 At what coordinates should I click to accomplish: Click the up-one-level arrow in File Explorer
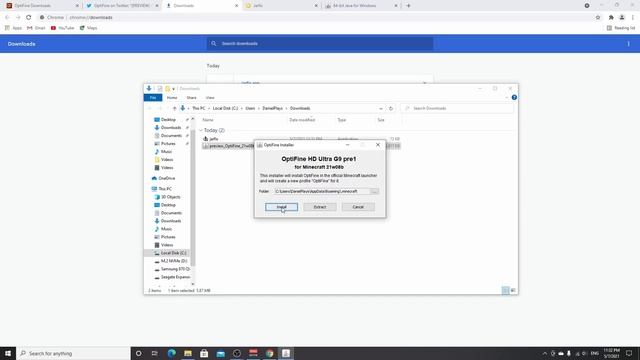(174, 108)
